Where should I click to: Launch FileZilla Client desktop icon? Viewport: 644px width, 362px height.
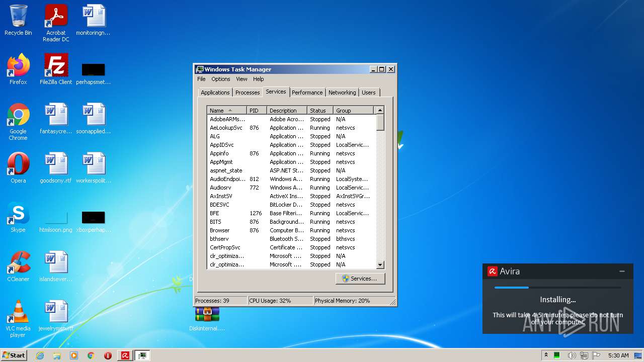coord(56,69)
